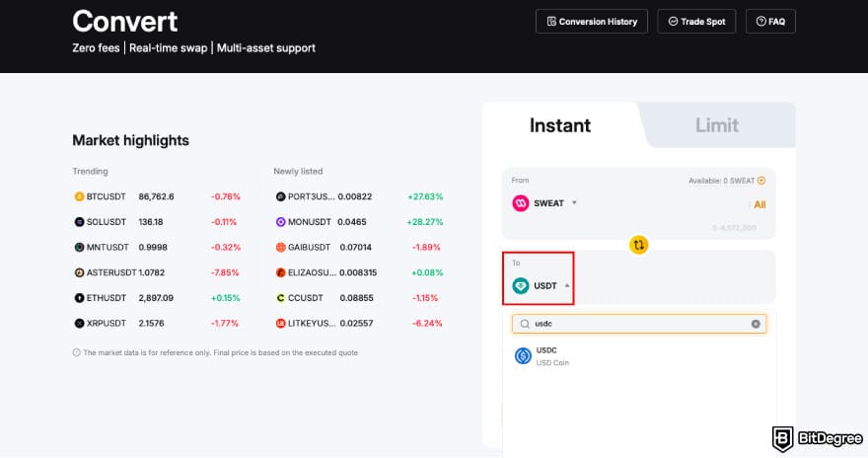Click the ASTERUSDT coin icon
This screenshot has height=458, width=868.
79,272
